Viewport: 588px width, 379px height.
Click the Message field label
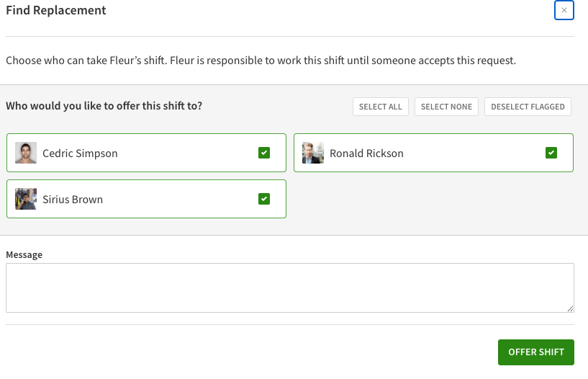coord(24,255)
